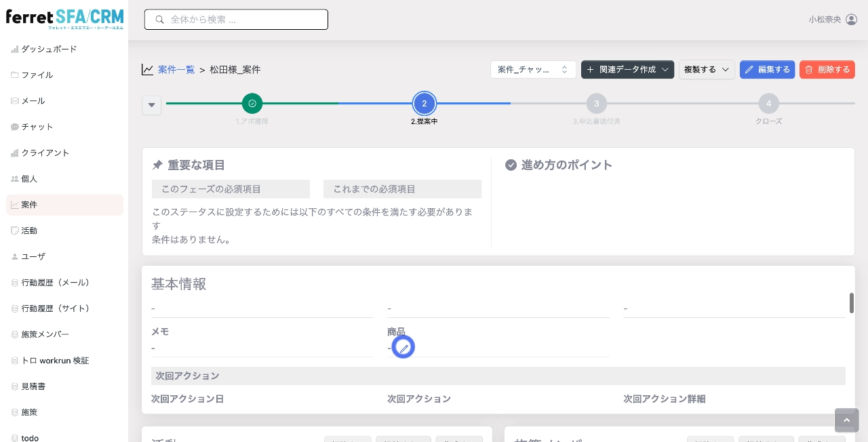Click the 基本情報 heading
This screenshot has height=442, width=868.
[178, 284]
